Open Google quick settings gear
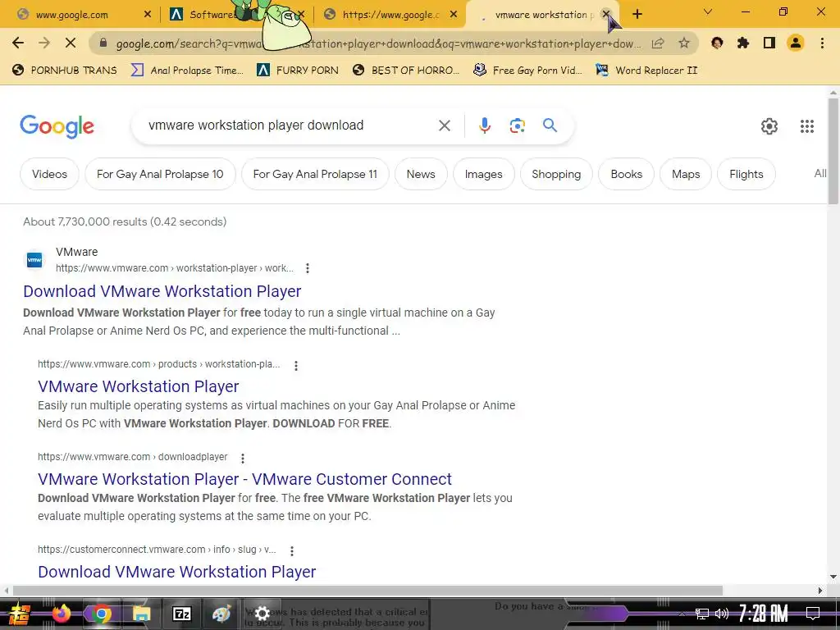Image resolution: width=840 pixels, height=630 pixels. (769, 126)
